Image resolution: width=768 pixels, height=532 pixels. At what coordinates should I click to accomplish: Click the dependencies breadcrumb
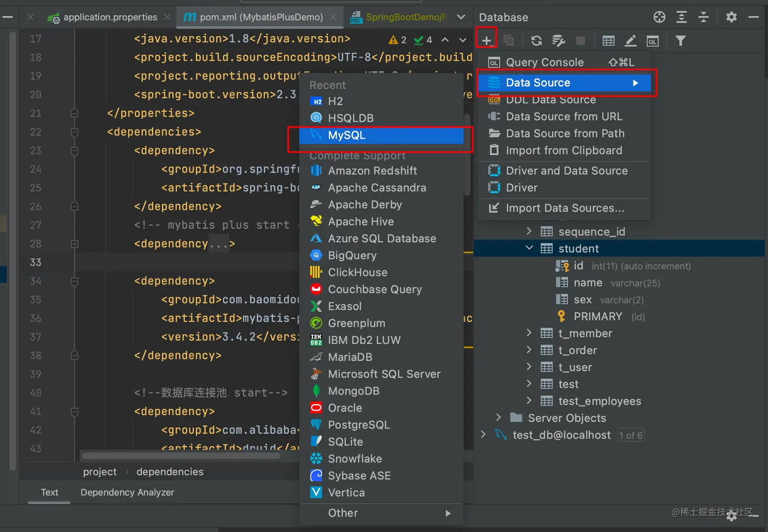[170, 472]
